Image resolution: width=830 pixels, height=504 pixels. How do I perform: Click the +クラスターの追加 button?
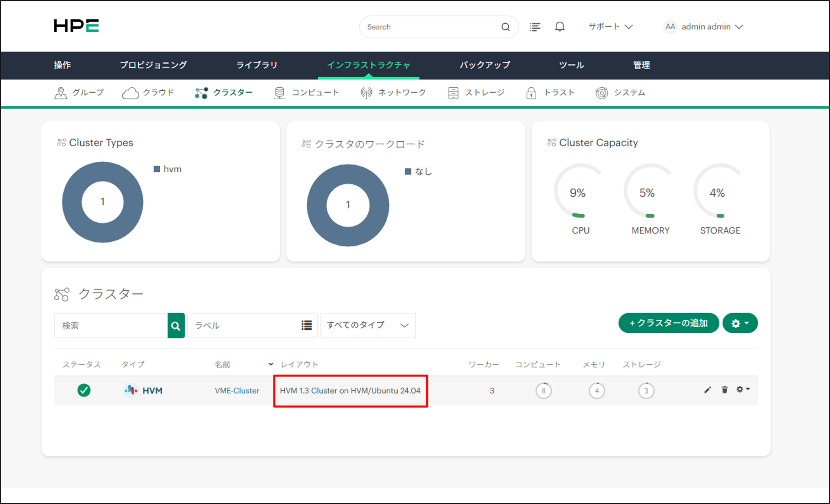pyautogui.click(x=669, y=323)
